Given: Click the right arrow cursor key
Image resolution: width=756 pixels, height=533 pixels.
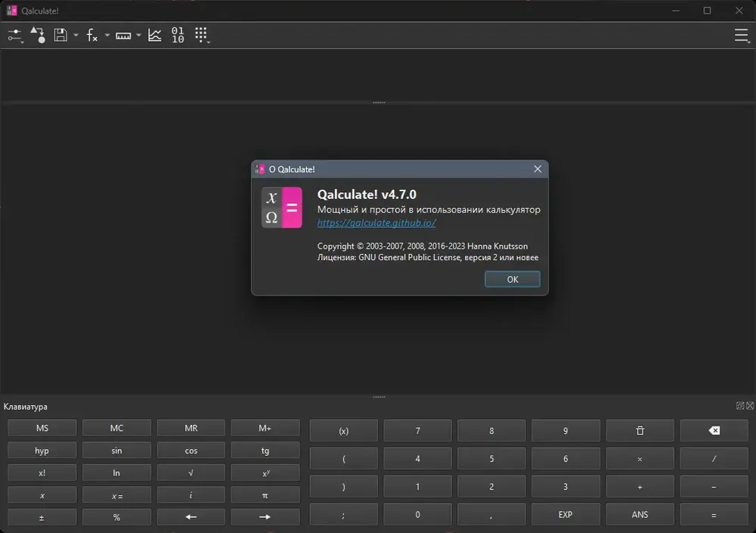Looking at the screenshot, I should [265, 518].
